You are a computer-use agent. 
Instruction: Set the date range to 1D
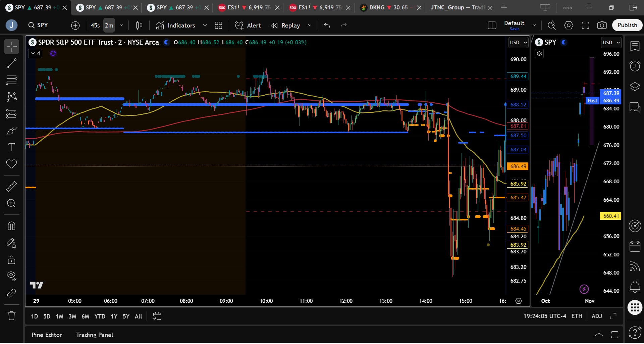[35, 316]
